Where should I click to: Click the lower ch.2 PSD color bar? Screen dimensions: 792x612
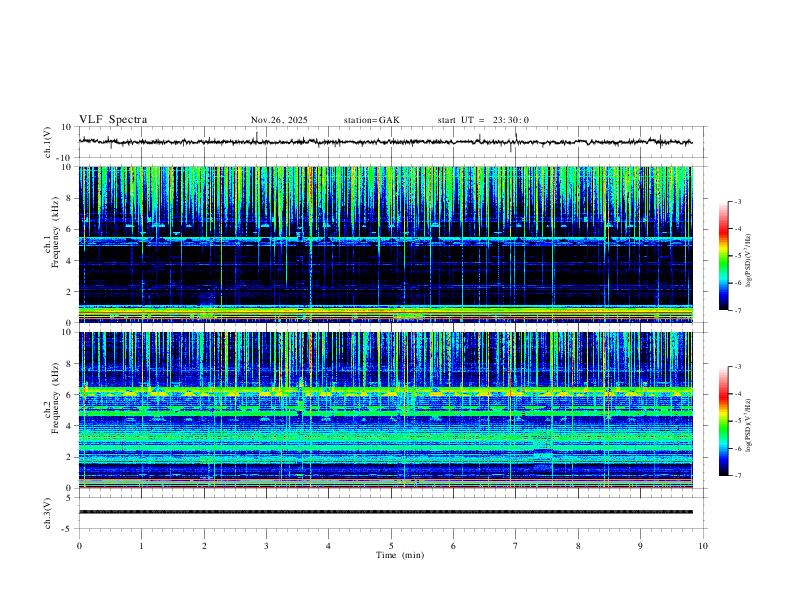(x=724, y=421)
